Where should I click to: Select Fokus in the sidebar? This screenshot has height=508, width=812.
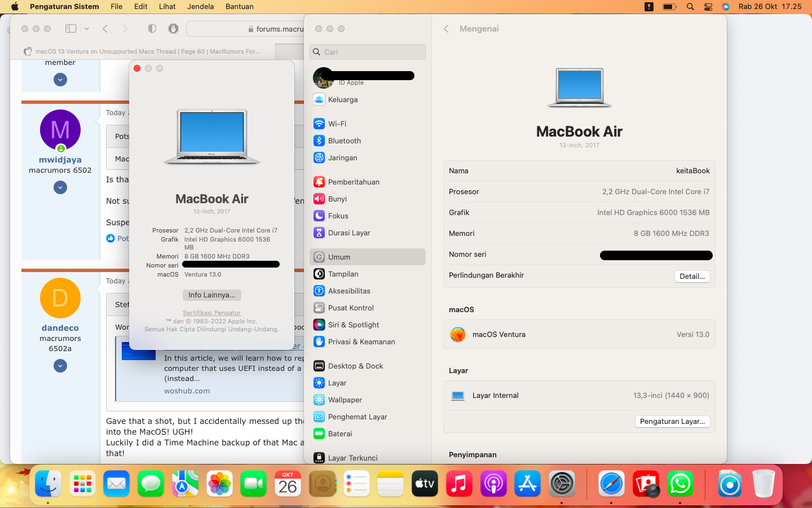click(367, 216)
